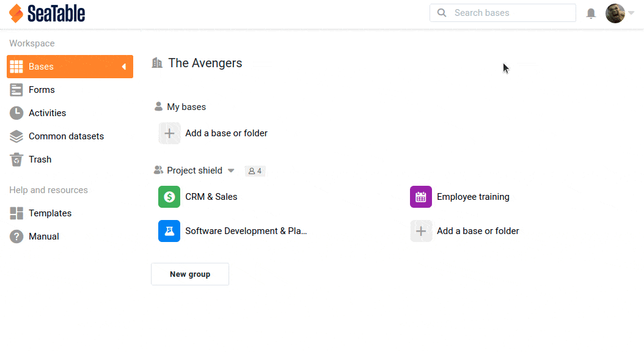Image resolution: width=644 pixels, height=352 pixels.
Task: Click the Templates icon
Action: 16,213
